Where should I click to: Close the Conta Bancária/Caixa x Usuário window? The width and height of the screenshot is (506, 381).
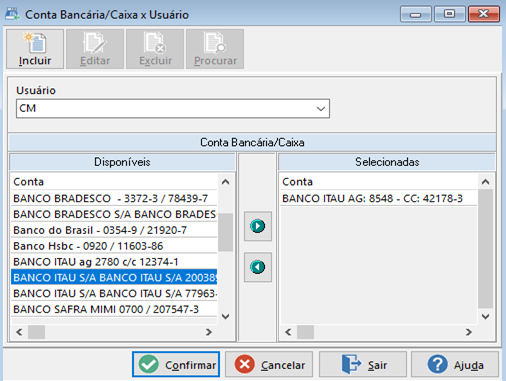[x=484, y=14]
